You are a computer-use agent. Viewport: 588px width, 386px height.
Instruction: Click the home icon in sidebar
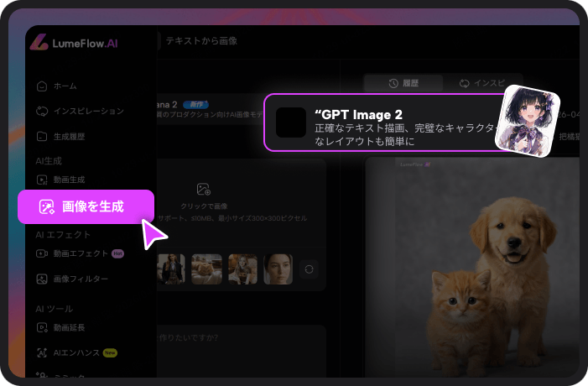click(42, 86)
